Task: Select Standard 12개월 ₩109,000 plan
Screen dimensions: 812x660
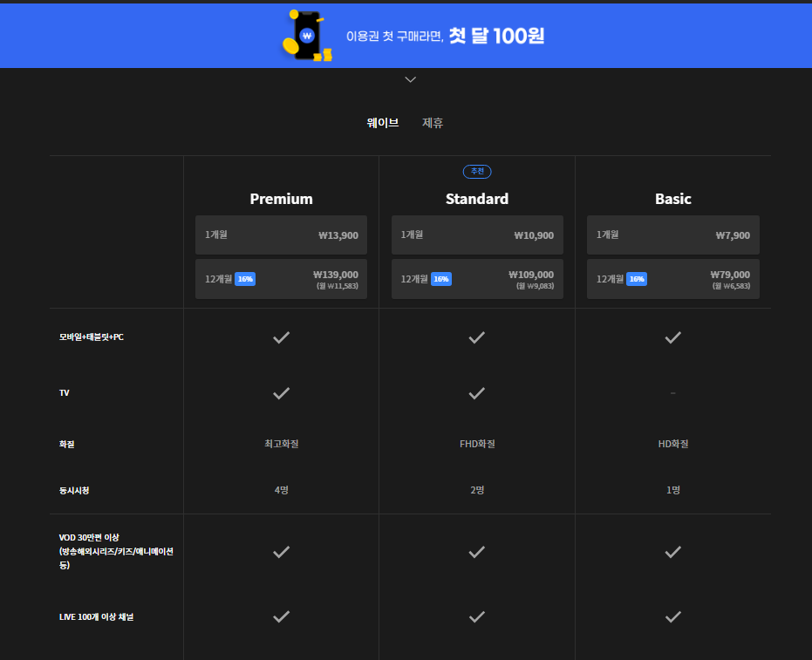Action: (477, 279)
